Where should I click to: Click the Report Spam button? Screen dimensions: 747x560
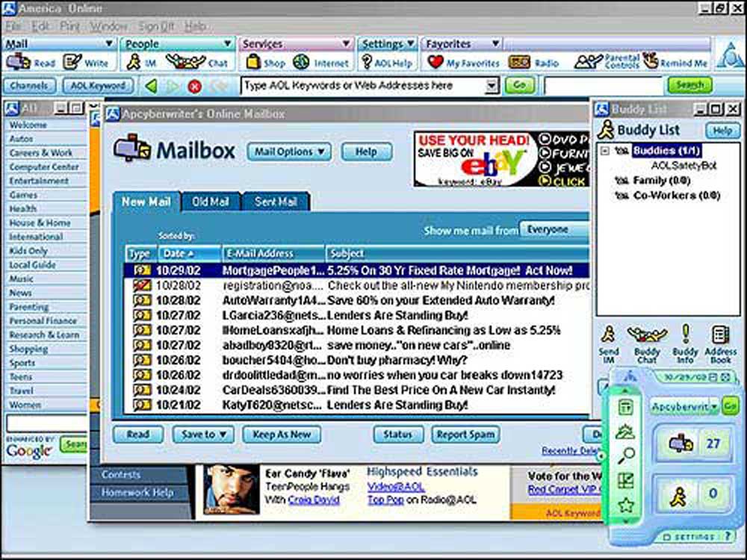pos(465,435)
